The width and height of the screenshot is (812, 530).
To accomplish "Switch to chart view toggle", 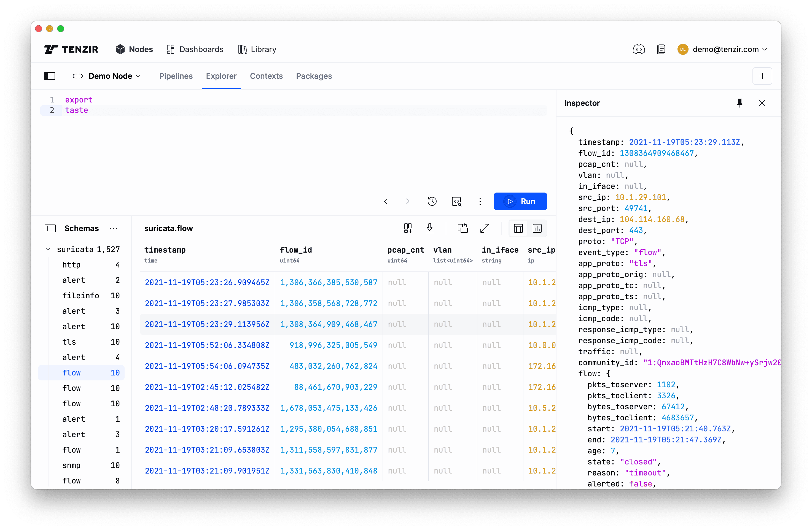I will click(537, 228).
